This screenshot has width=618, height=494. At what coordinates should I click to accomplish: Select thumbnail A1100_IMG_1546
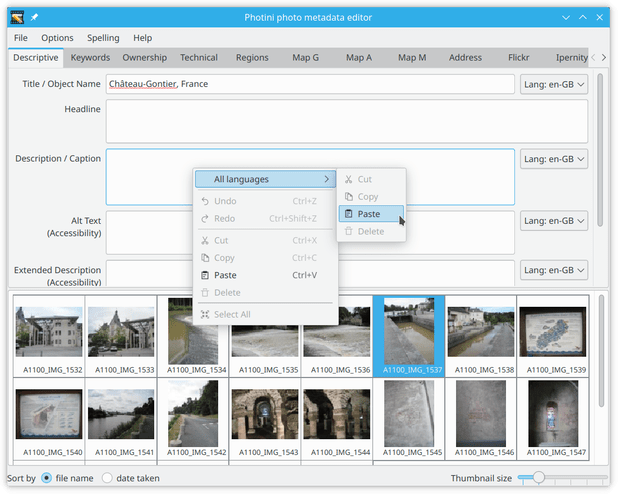pyautogui.click(x=481, y=418)
